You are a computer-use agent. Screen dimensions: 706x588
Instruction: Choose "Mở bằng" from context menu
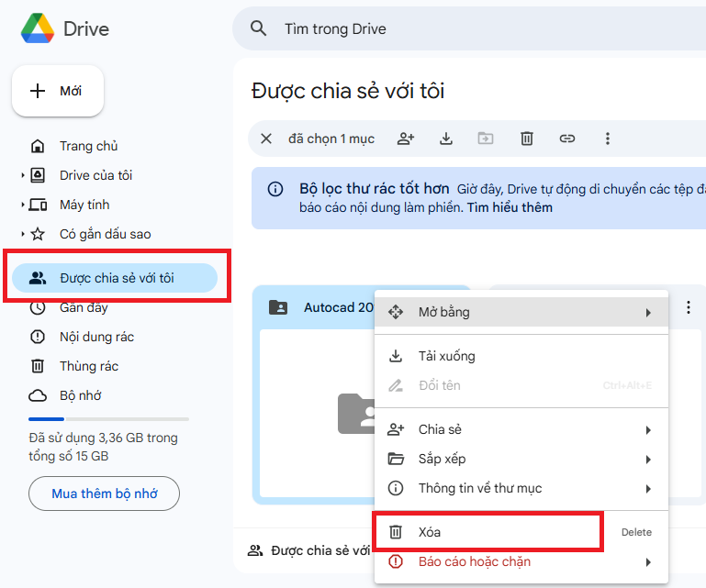(521, 312)
